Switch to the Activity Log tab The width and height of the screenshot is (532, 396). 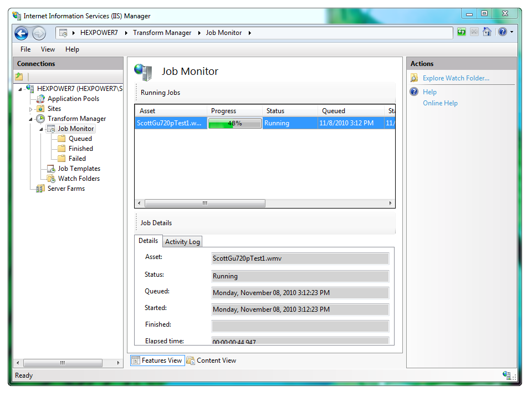tap(182, 242)
